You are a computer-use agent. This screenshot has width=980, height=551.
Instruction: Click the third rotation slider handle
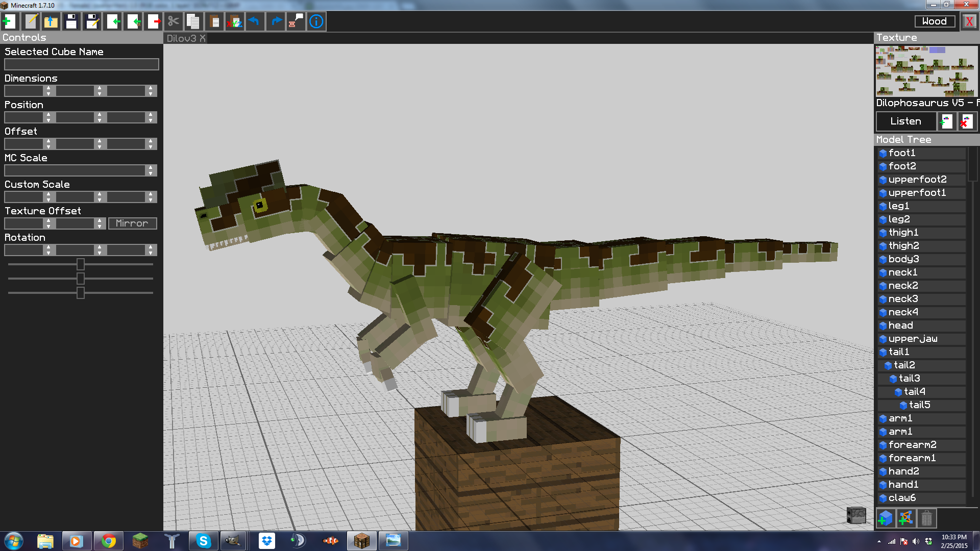coord(80,293)
